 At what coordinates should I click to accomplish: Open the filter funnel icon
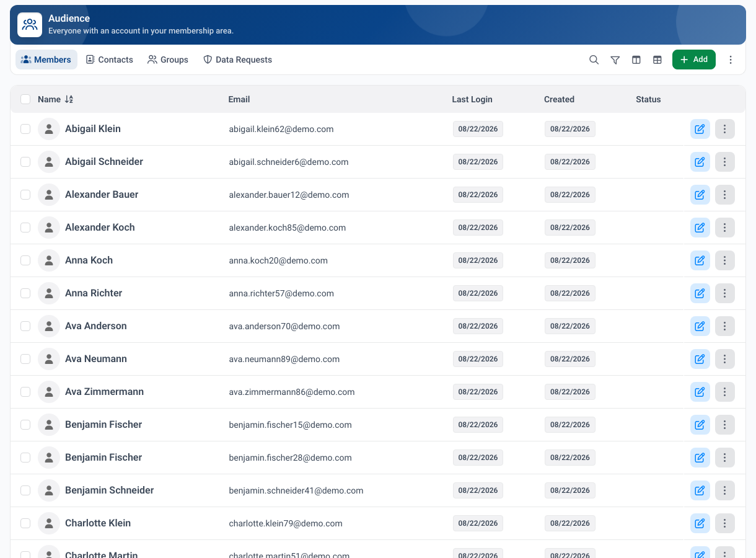coord(615,60)
